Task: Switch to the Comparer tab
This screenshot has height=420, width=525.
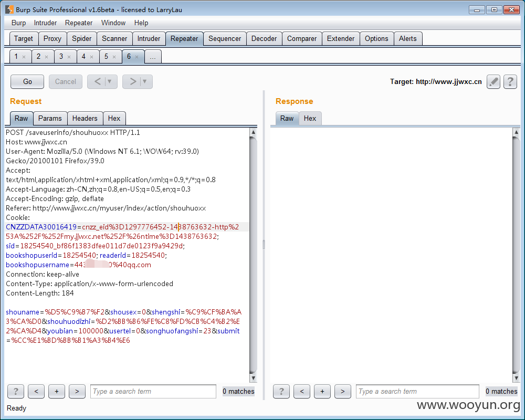Action: pos(302,38)
